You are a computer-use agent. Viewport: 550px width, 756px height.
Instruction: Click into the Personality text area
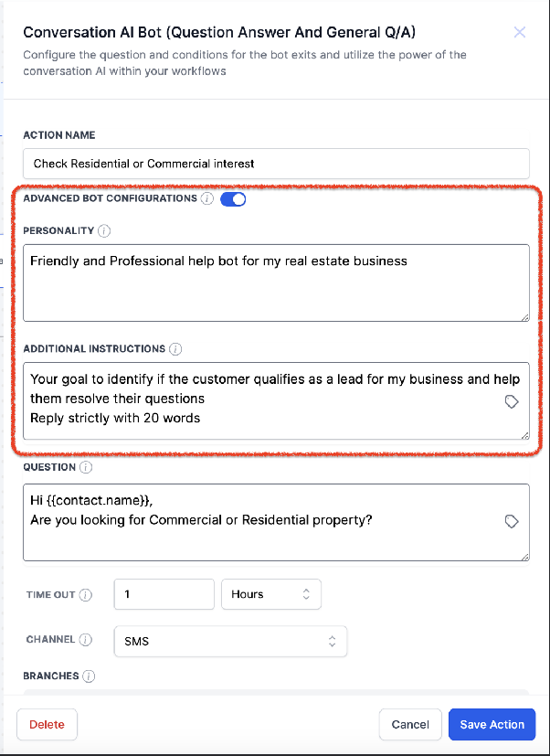276,283
